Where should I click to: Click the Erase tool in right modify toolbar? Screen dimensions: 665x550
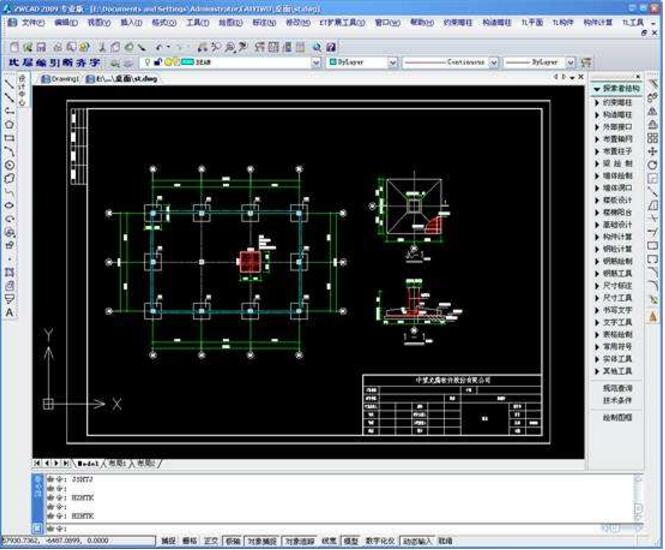[x=653, y=84]
